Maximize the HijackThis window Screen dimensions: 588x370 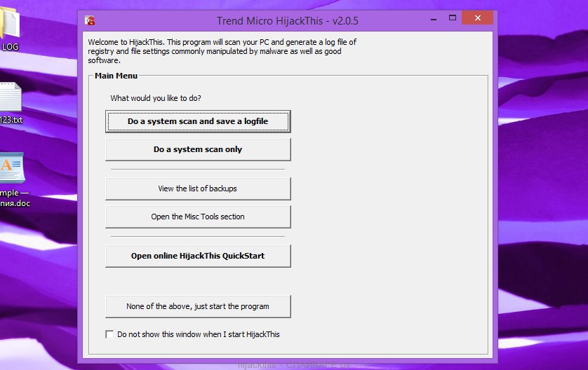click(453, 18)
